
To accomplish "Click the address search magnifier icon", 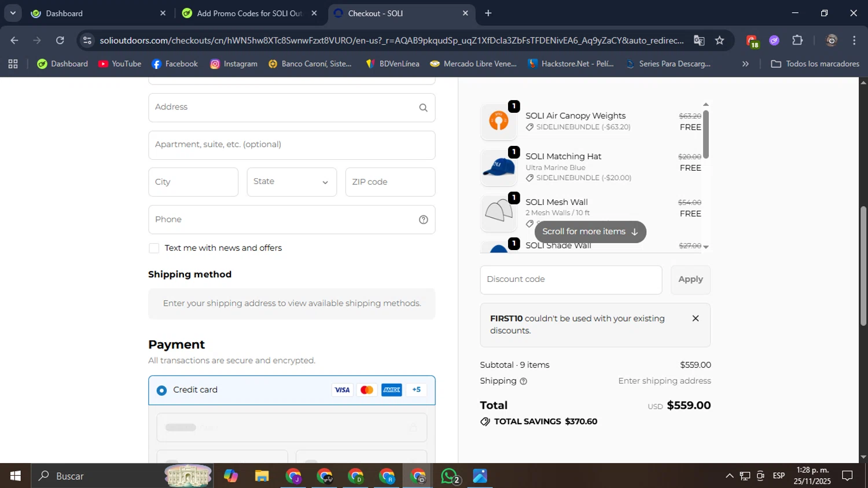I will click(x=423, y=108).
